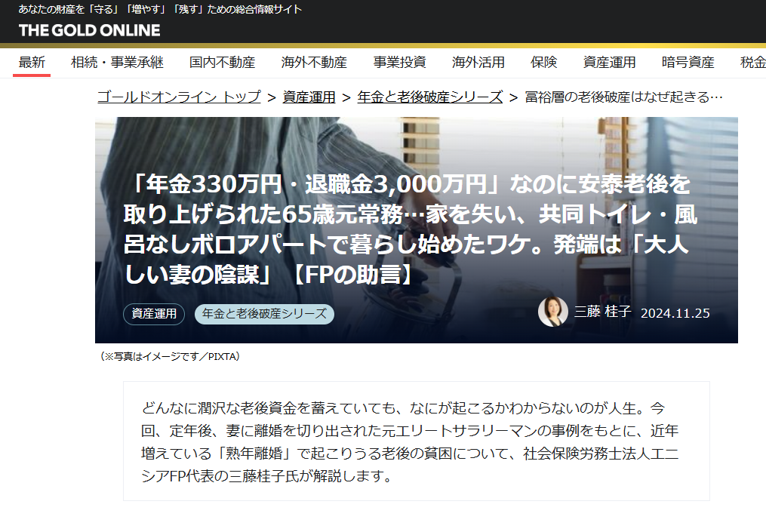766x532 pixels.
Task: Follow ゴールドオンライン トップ breadcrumb link
Action: (180, 97)
